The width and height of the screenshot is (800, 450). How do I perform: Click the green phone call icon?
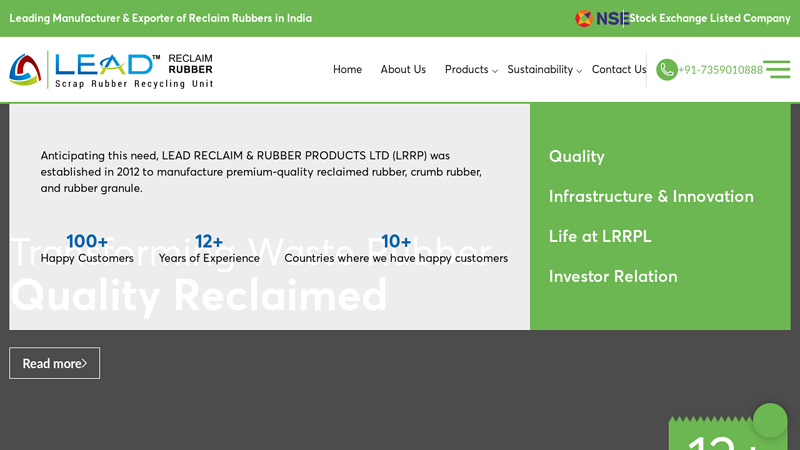pyautogui.click(x=666, y=69)
